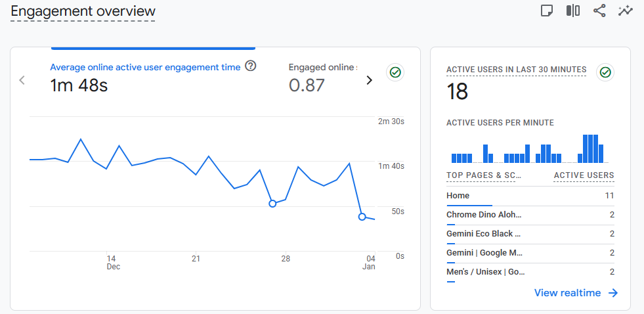Open the report notes icon

click(x=546, y=11)
